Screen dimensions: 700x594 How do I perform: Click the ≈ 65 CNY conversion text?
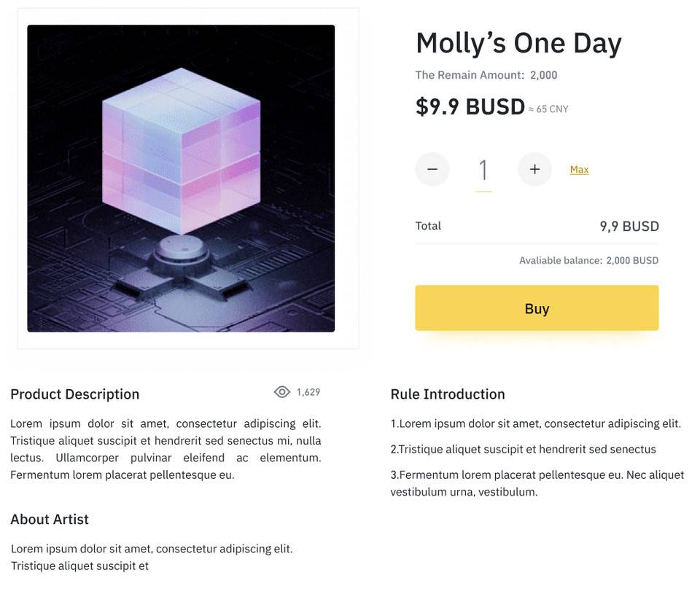[548, 109]
